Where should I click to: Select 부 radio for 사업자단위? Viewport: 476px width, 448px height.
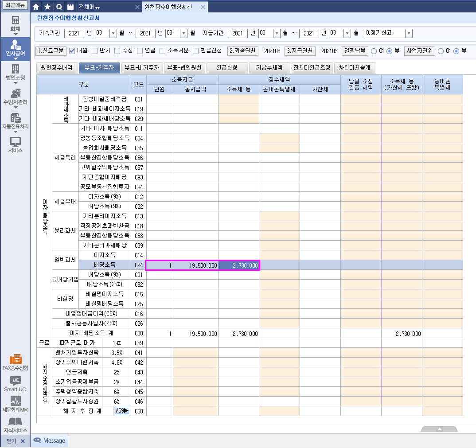(x=456, y=51)
